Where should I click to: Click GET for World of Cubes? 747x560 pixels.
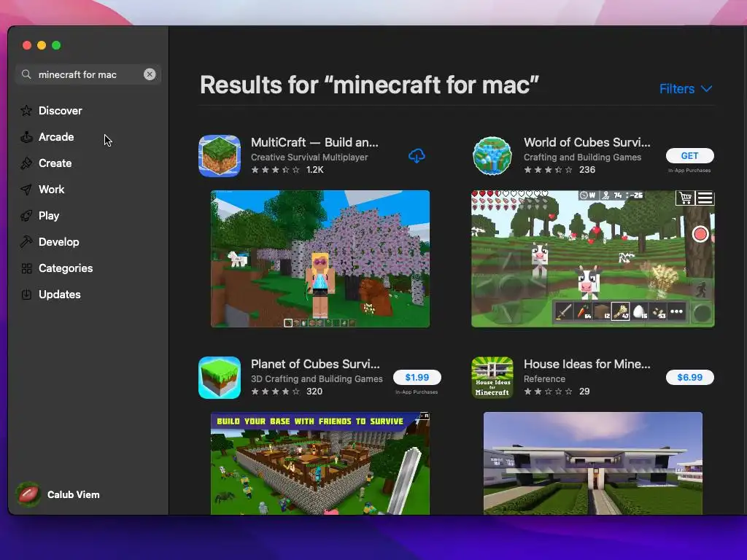[x=689, y=156]
